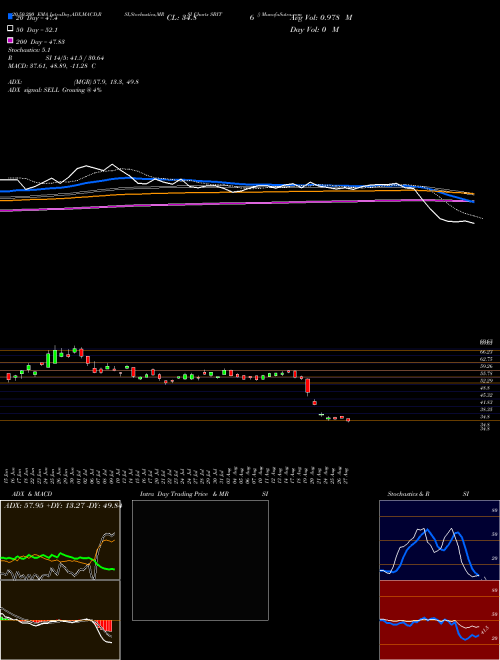
Task: Click the Avg Vol 0.978 M text
Action: click(x=321, y=18)
